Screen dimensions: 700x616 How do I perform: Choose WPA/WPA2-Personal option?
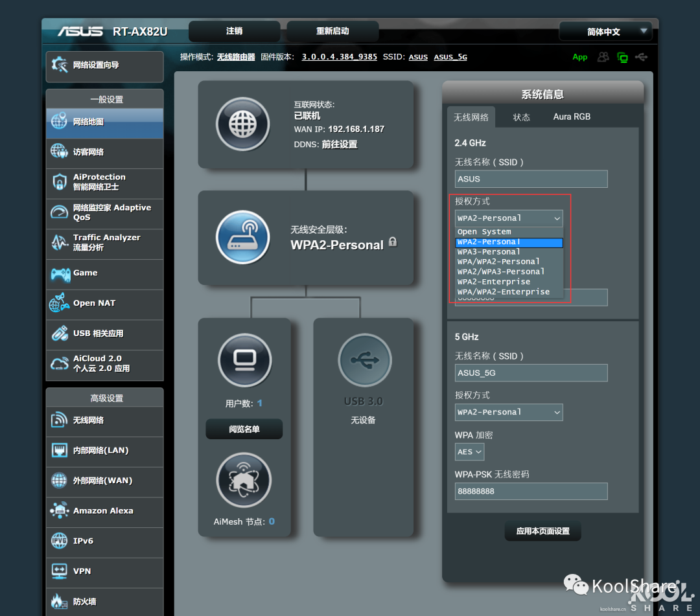[x=509, y=262]
